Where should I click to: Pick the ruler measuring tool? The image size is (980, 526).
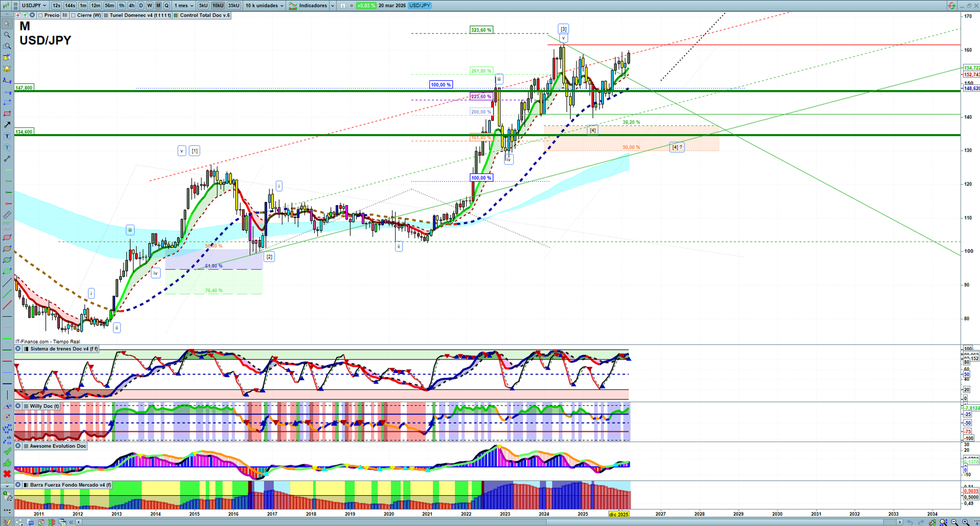coord(7,215)
